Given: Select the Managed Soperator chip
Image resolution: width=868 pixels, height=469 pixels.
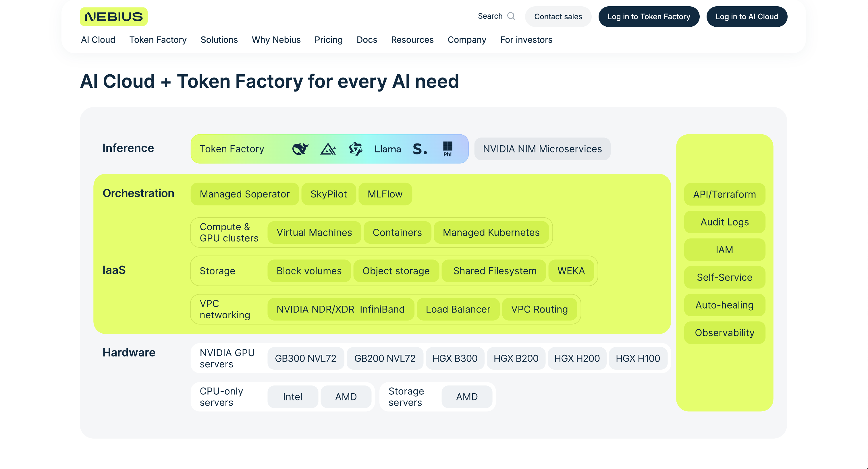Looking at the screenshot, I should pyautogui.click(x=245, y=194).
